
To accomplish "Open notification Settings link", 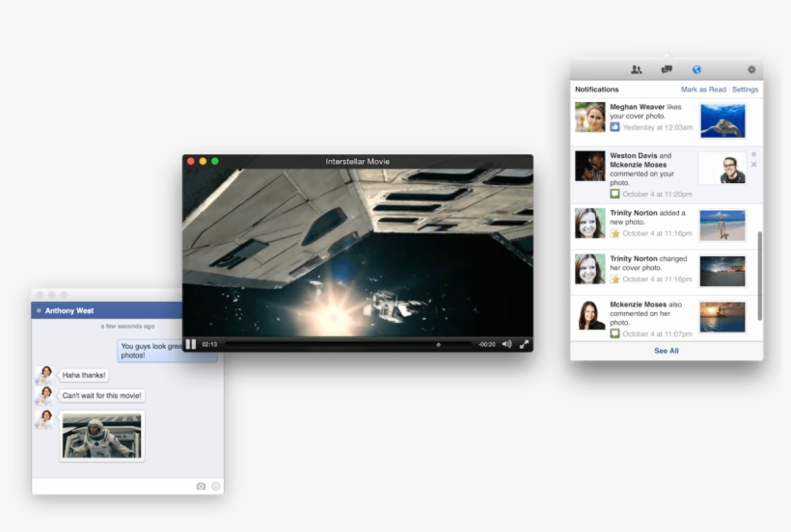I will coord(745,90).
